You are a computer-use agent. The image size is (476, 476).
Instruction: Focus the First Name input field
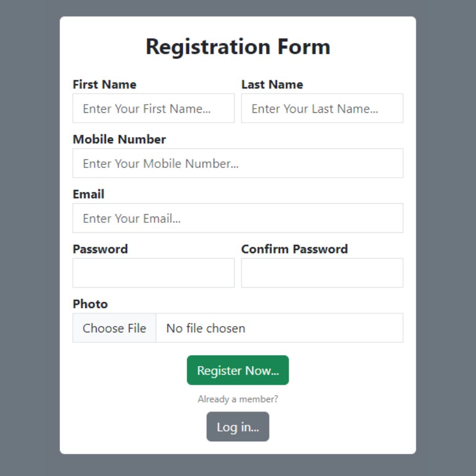tap(153, 109)
